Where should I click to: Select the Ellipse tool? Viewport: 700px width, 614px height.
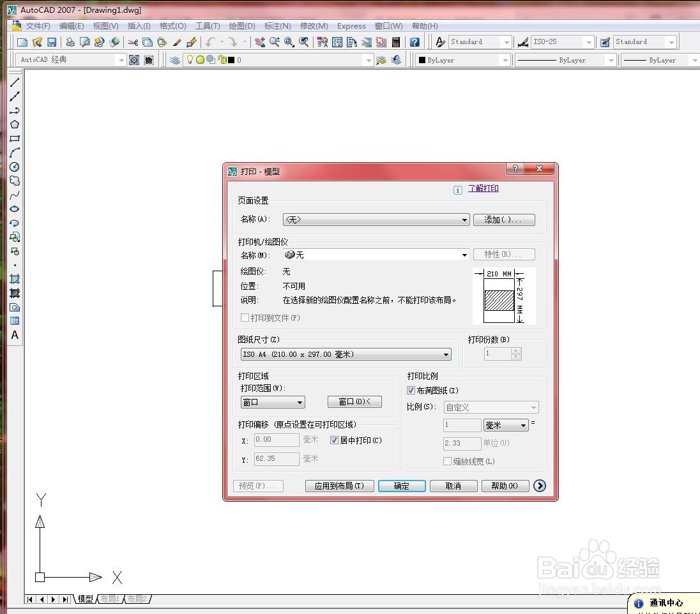point(15,209)
